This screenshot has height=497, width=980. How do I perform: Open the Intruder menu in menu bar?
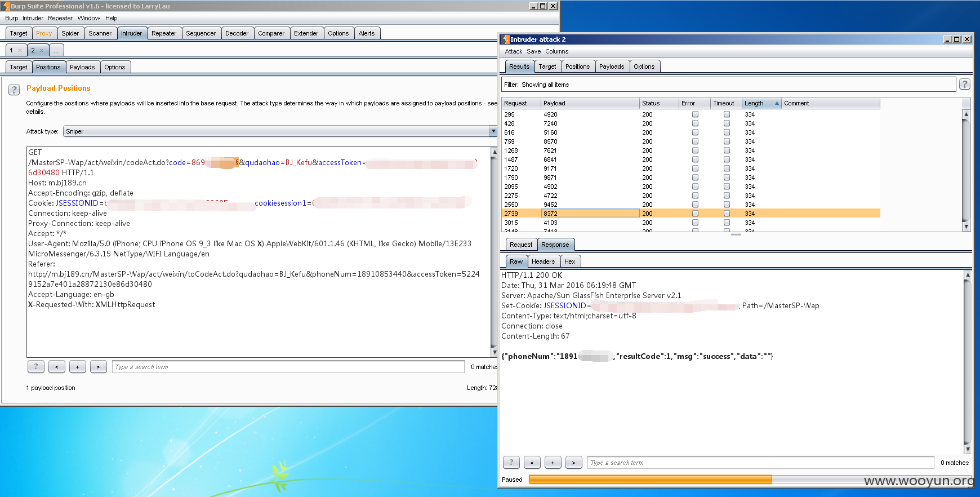[33, 18]
